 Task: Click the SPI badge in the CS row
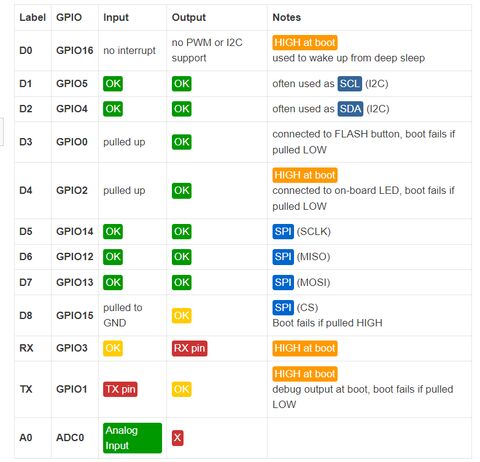click(283, 307)
